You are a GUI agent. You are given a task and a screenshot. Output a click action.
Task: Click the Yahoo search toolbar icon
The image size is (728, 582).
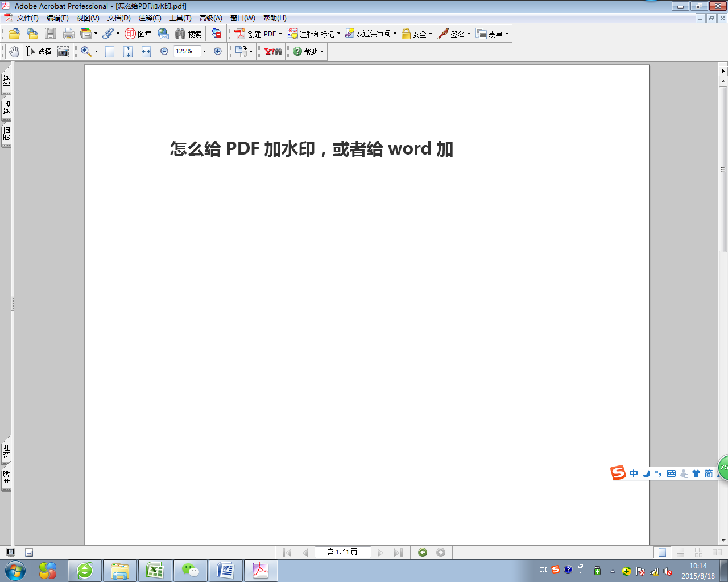(x=273, y=51)
